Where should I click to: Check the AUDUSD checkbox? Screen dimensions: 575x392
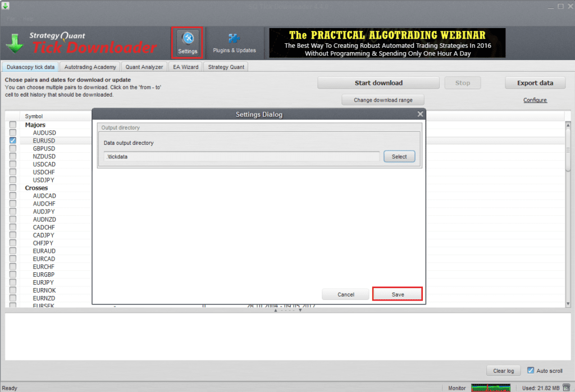13,133
